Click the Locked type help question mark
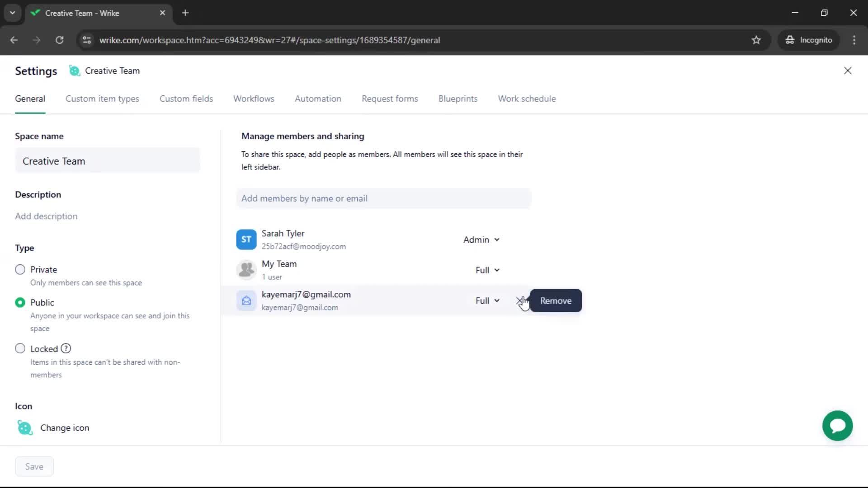Screen dimensions: 868x488 coord(66,348)
